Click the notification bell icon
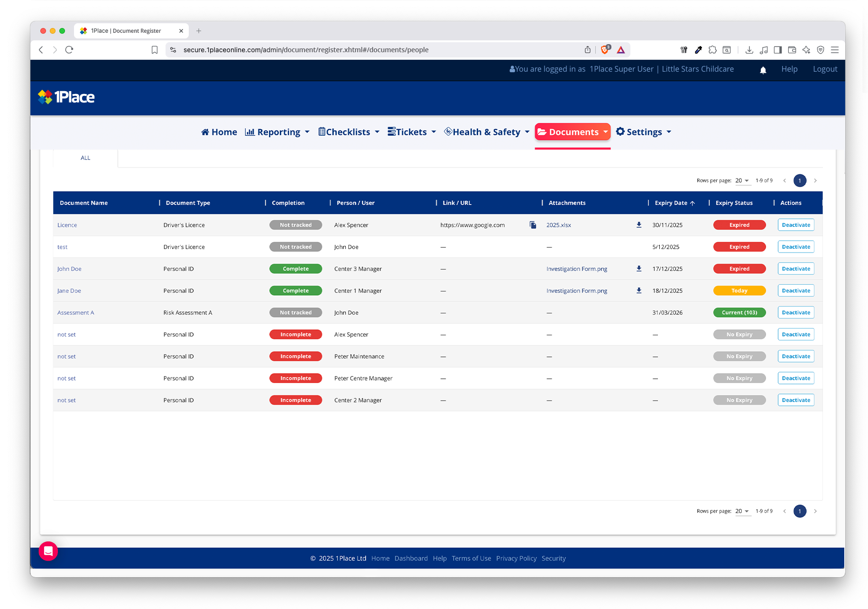This screenshot has width=868, height=609. (x=763, y=70)
